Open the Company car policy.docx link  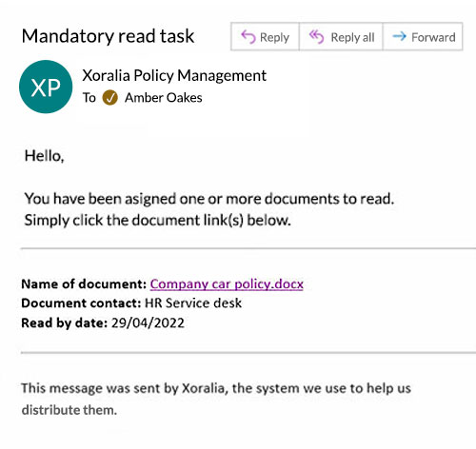(227, 283)
